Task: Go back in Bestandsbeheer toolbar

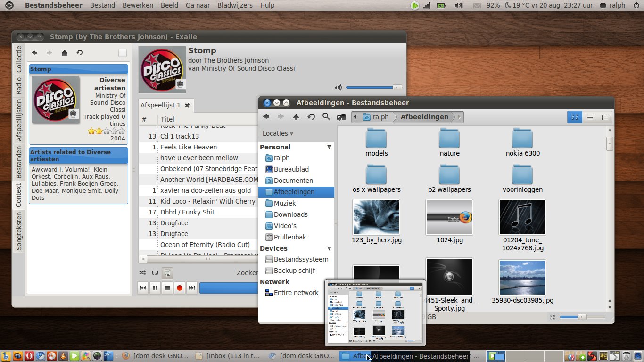Action: 266,117
